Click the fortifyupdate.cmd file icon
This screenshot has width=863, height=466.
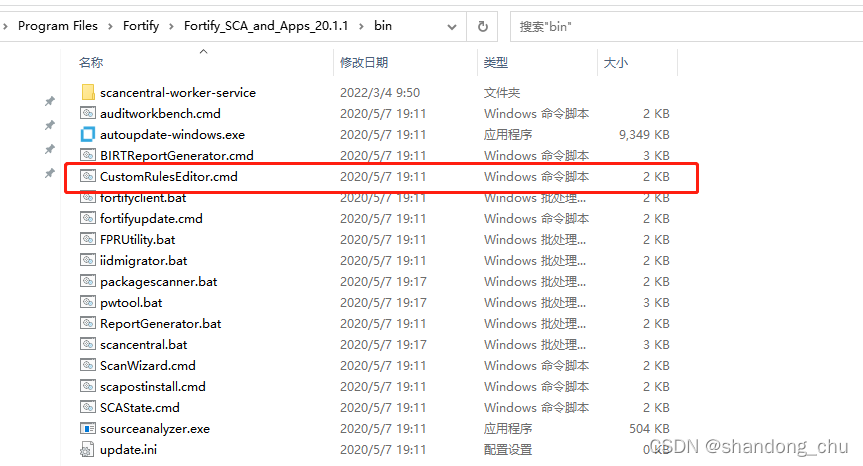click(x=88, y=218)
